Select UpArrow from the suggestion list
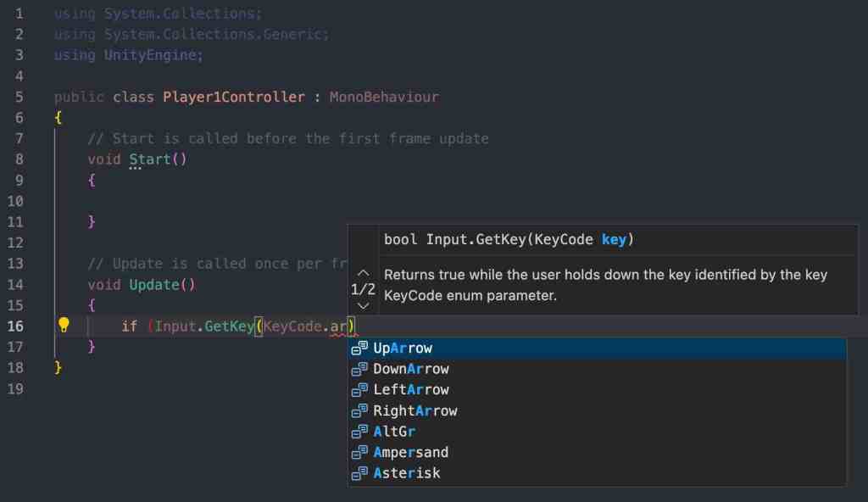 403,349
